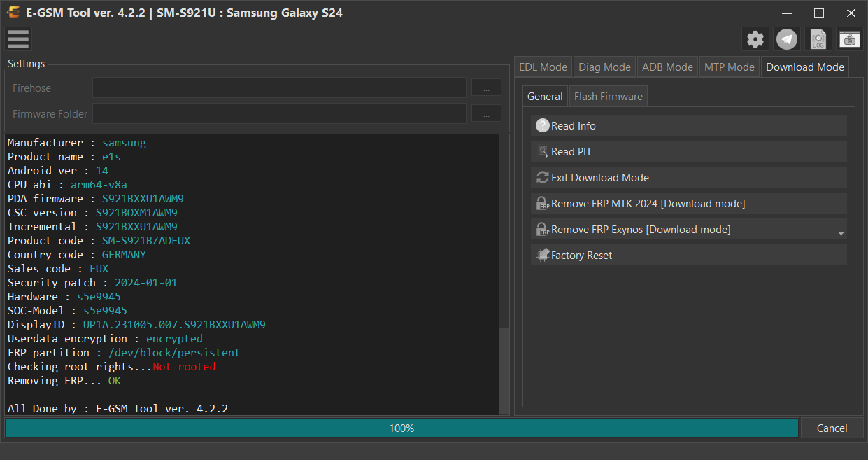Viewport: 868px width, 460px height.
Task: Click the FRP lock icon for MTK 2024
Action: [543, 204]
